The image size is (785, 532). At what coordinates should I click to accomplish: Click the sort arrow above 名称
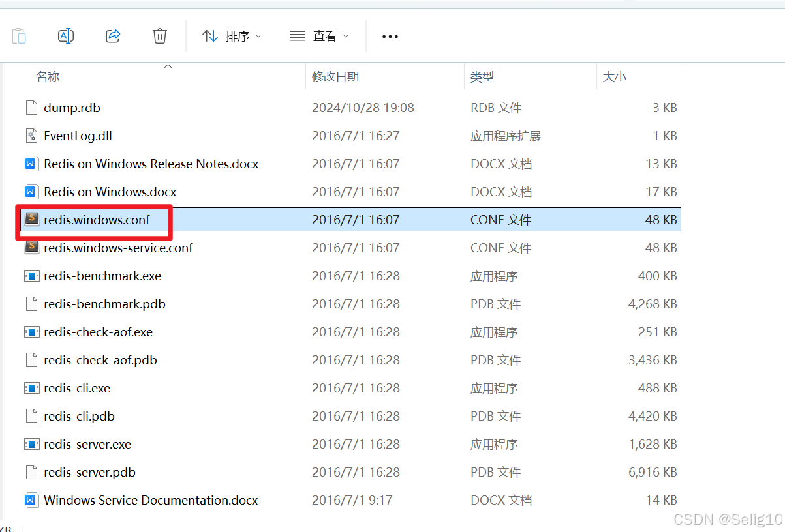(x=168, y=66)
